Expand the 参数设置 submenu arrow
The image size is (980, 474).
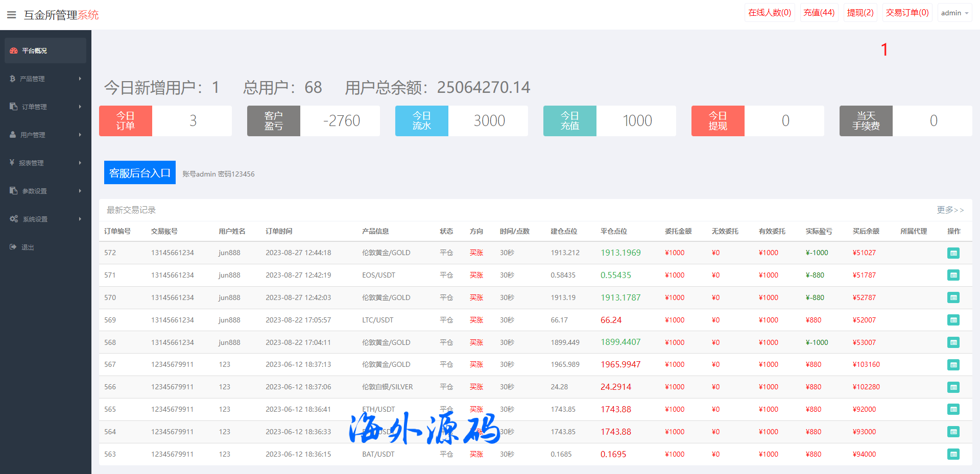pyautogui.click(x=80, y=191)
